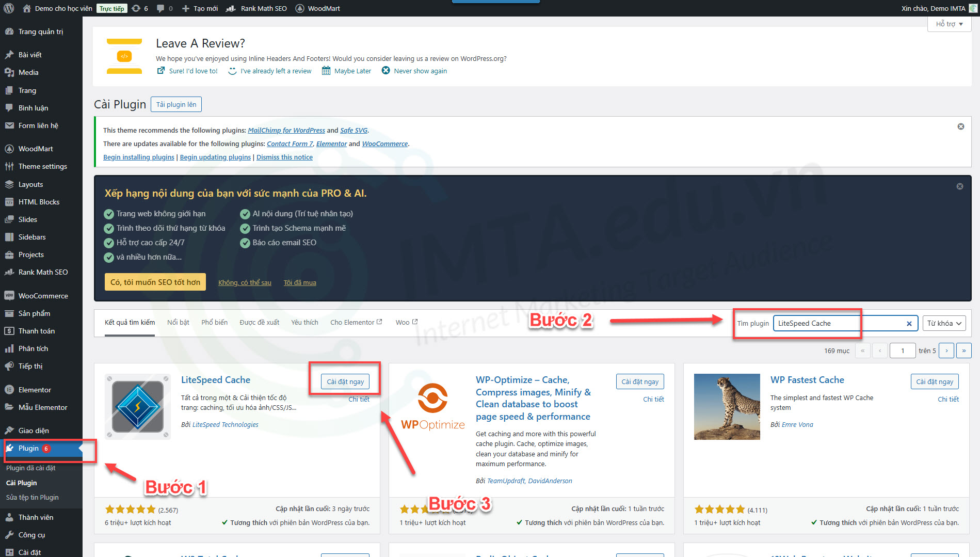
Task: Open Mẫu Elementor templates menu
Action: click(43, 407)
